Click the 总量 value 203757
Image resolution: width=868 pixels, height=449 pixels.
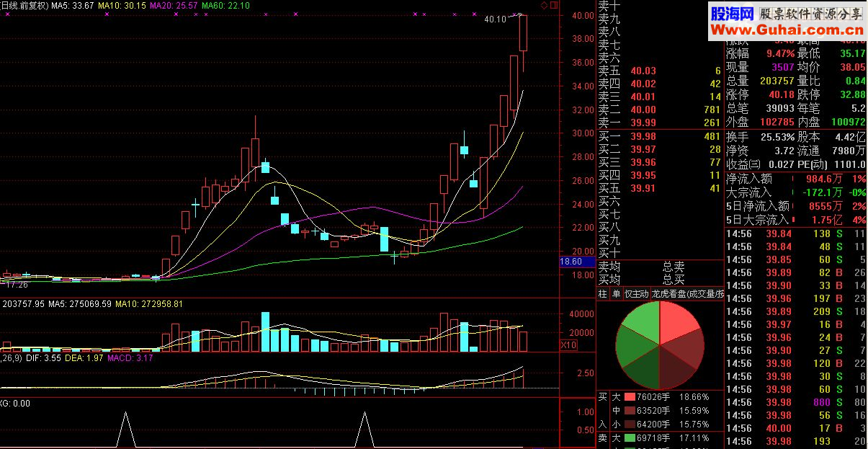(777, 81)
